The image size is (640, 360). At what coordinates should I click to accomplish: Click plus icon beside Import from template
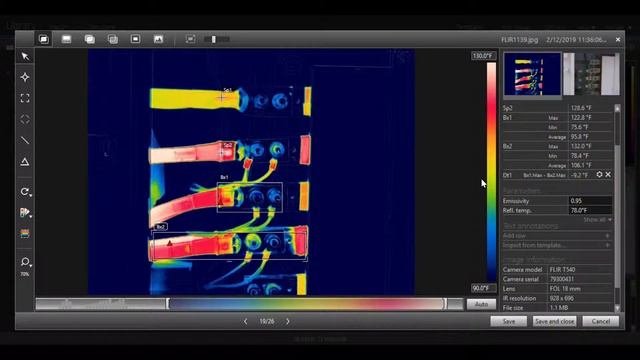[608, 245]
